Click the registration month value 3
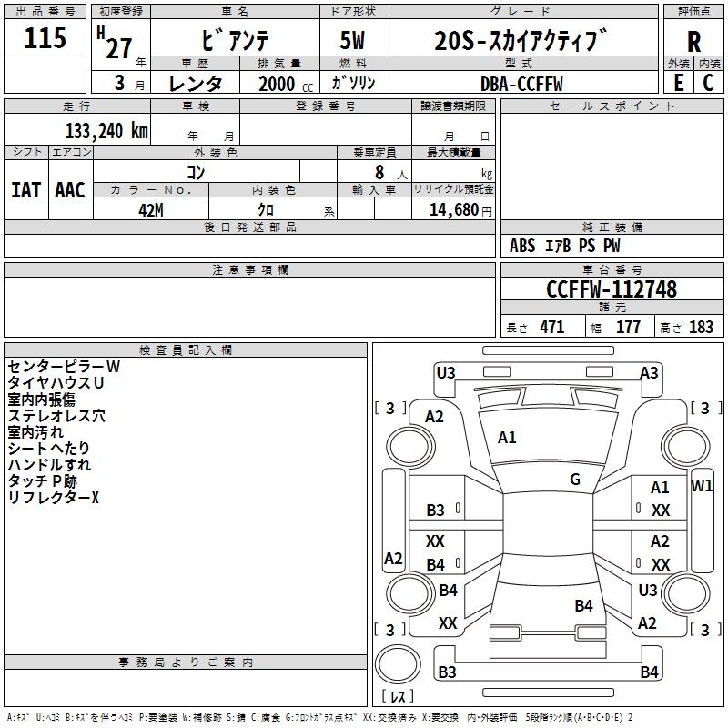Screen dimensions: 728x728 (120, 83)
